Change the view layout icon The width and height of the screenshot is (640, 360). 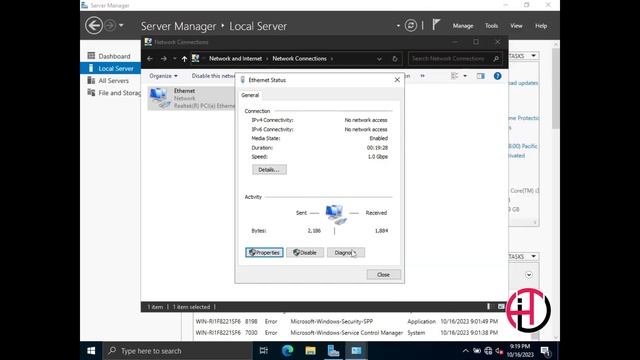click(x=454, y=76)
